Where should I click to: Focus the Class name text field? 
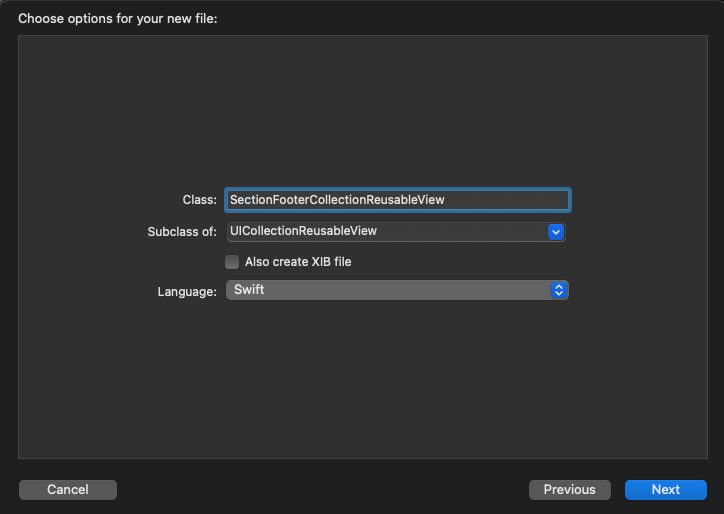[x=398, y=200]
